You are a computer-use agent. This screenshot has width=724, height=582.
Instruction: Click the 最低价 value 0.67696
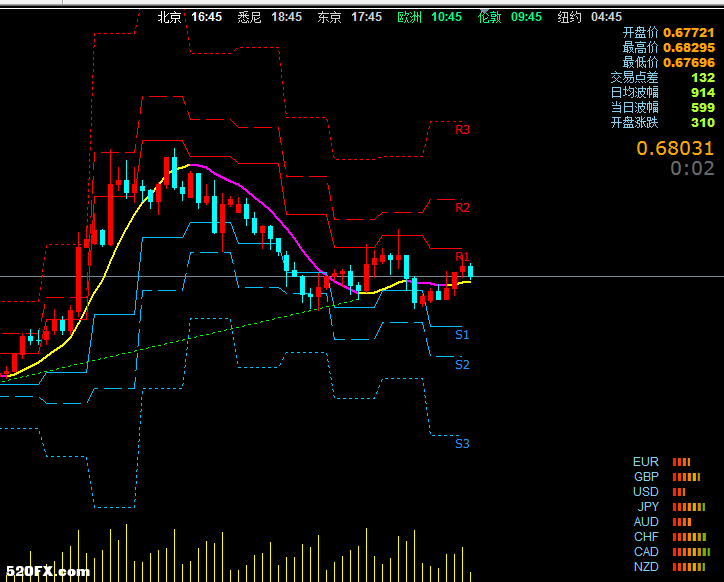tap(689, 63)
